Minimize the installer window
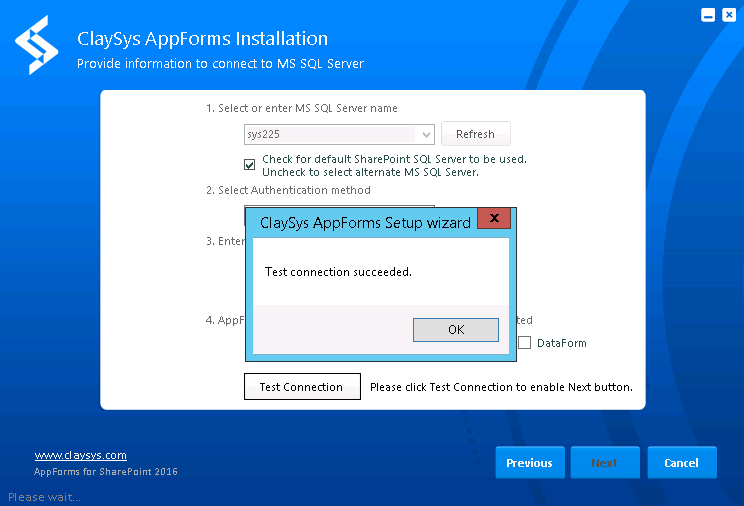This screenshot has width=744, height=506. (708, 15)
